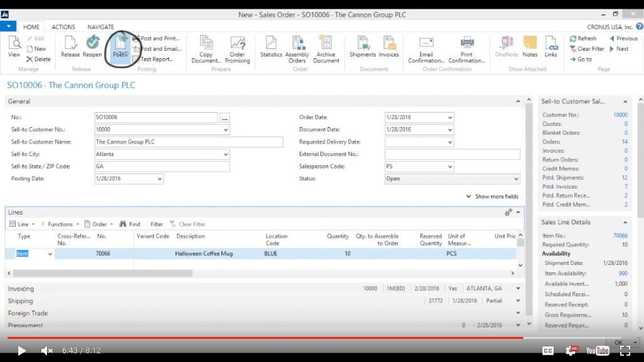Open the Notes pane
Screen dimensions: 644x362
tap(530, 46)
